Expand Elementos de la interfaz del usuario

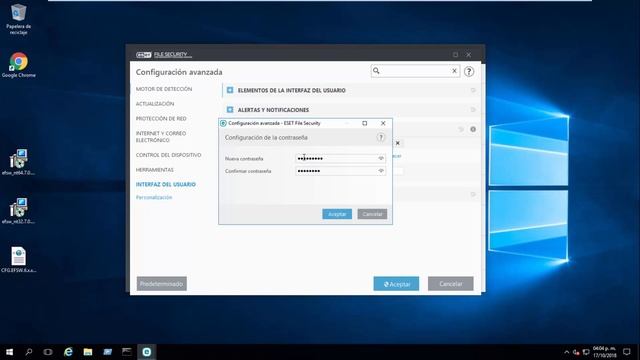click(230, 90)
